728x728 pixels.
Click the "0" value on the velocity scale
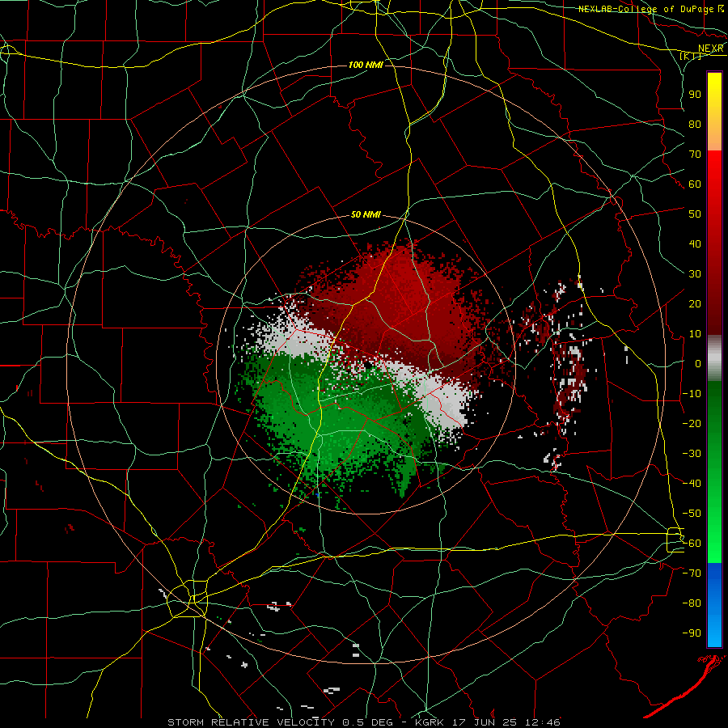point(698,364)
